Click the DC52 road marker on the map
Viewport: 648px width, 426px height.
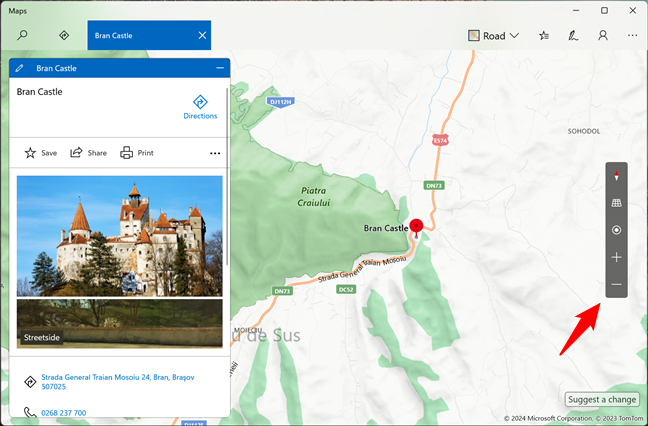[346, 289]
